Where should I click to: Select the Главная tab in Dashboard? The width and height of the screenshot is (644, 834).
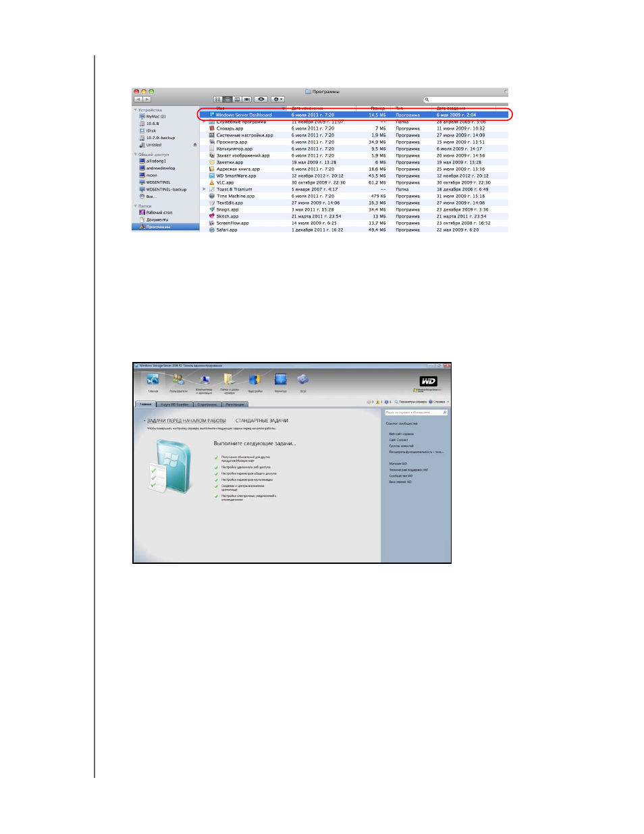pos(146,404)
